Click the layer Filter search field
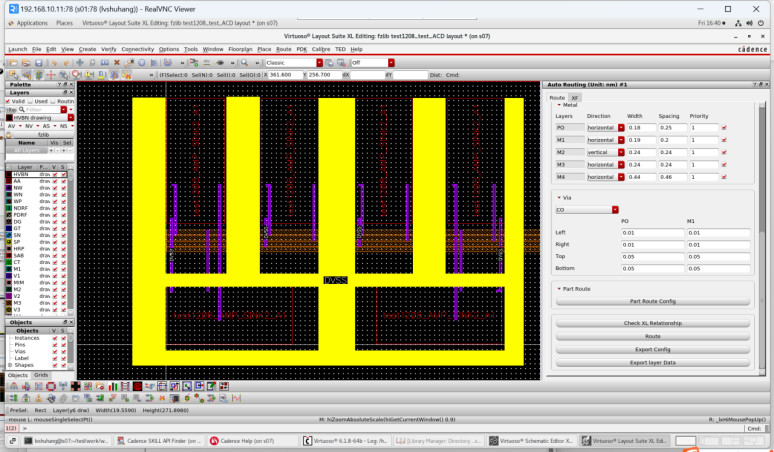This screenshot has height=452, width=774. tap(42, 110)
